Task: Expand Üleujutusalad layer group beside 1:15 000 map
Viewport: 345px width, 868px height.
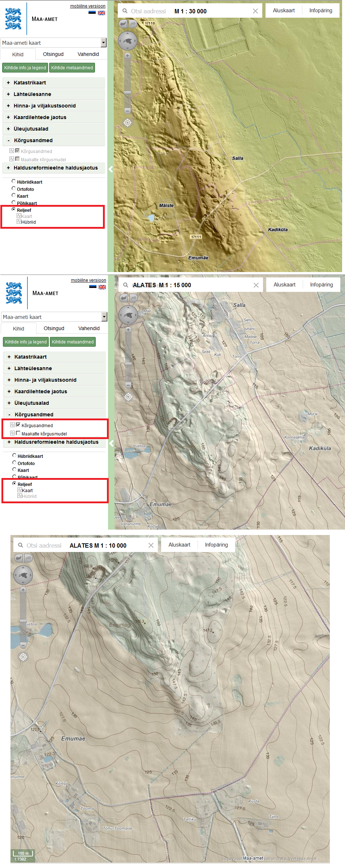Action: click(x=9, y=403)
